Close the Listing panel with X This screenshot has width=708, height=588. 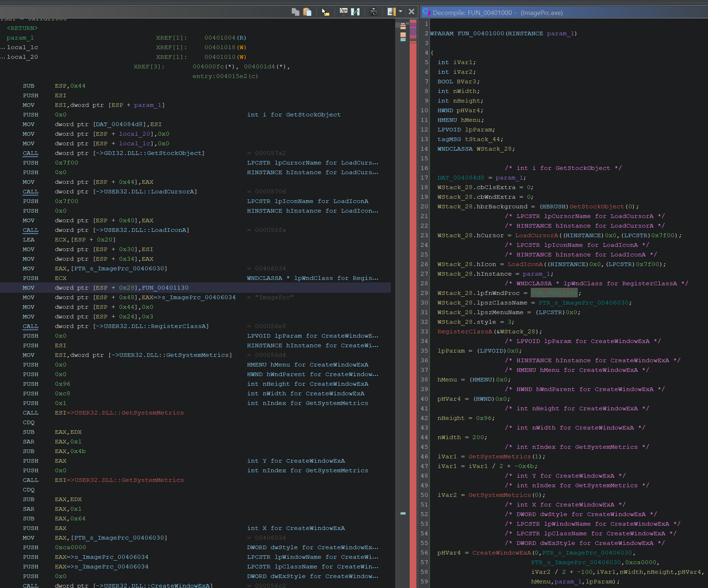pos(411,12)
